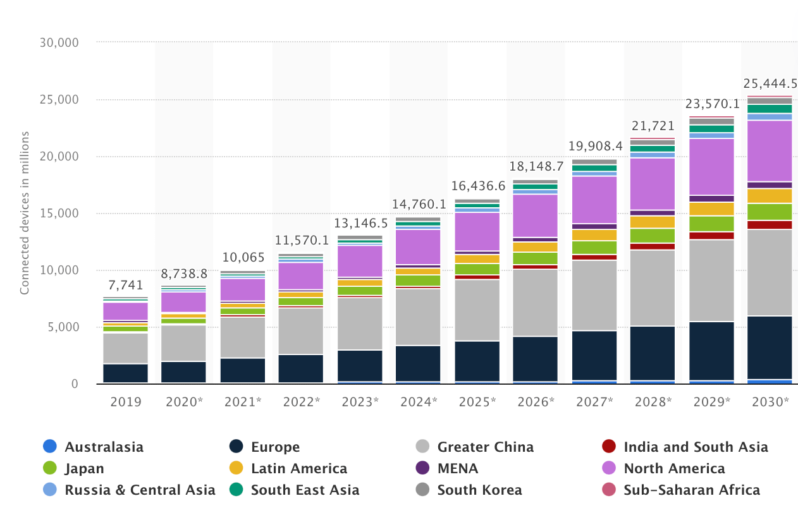Viewport: 798px width, 532px height.
Task: Click the 21,721 total label
Action: click(654, 126)
